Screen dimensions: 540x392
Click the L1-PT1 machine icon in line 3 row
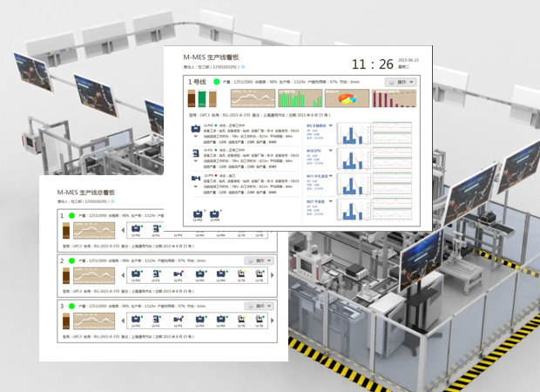(178, 319)
